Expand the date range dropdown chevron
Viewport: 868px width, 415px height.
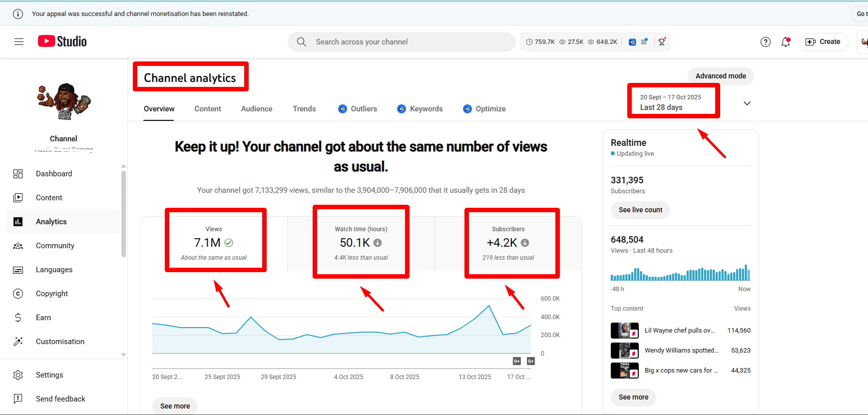(x=747, y=103)
